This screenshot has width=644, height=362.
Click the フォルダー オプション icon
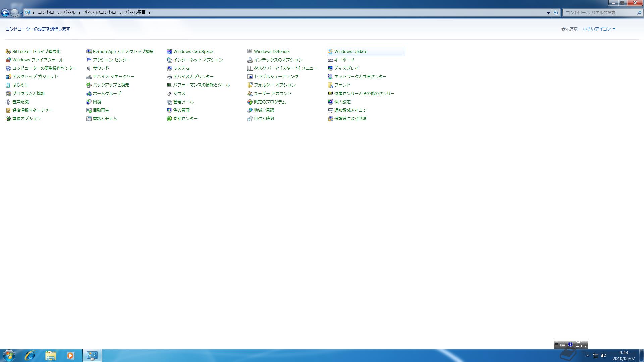[x=250, y=85]
